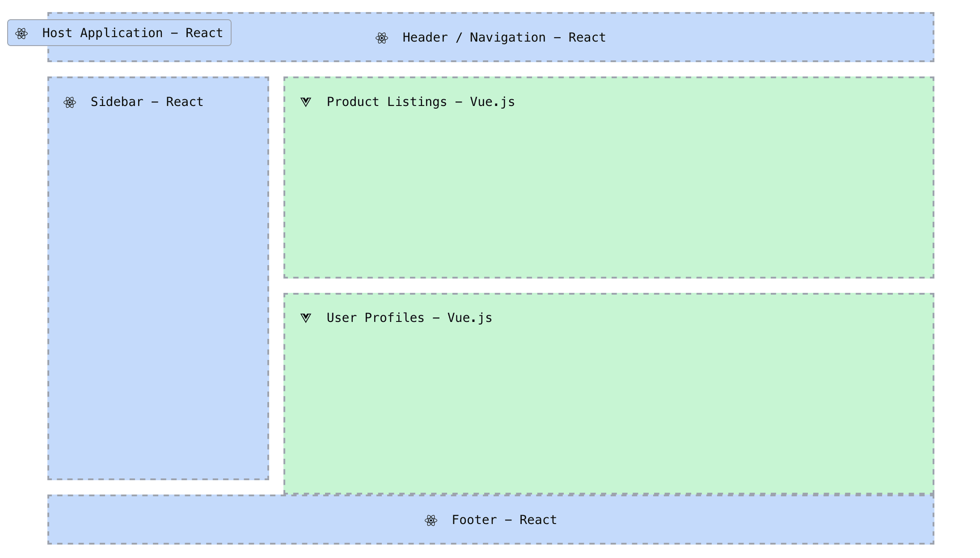Click empty area of blue Sidebar panel
980x558 pixels.
(158, 291)
